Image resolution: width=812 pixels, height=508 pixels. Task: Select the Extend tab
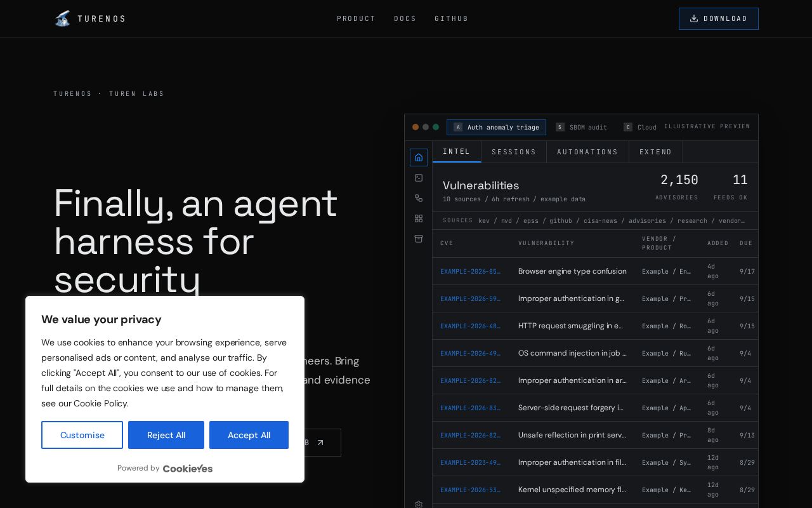pos(656,152)
